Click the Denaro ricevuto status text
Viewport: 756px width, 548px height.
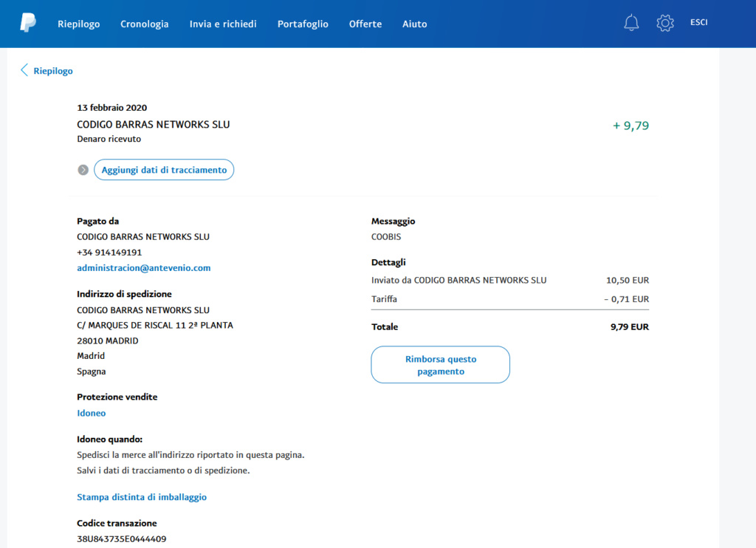pyautogui.click(x=109, y=139)
